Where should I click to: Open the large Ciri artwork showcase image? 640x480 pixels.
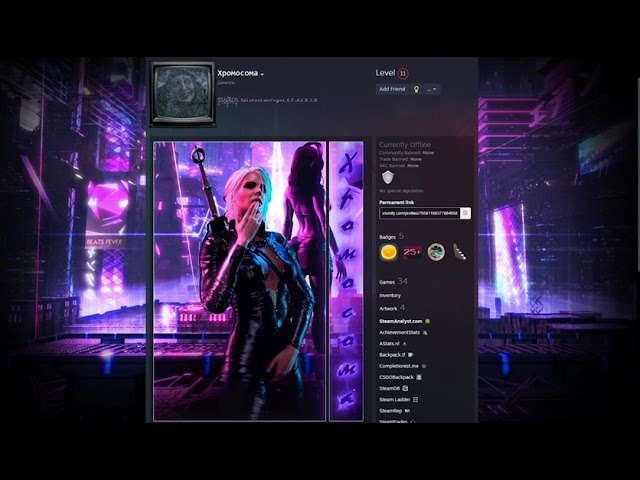[240, 281]
